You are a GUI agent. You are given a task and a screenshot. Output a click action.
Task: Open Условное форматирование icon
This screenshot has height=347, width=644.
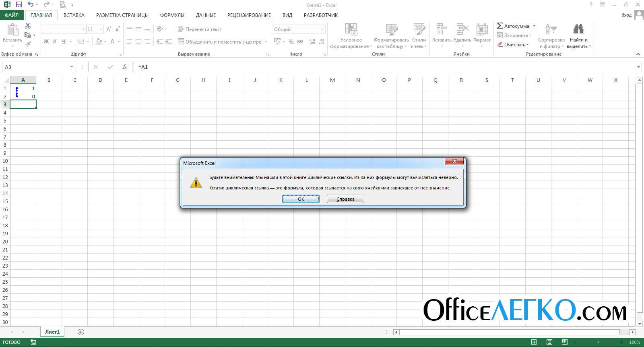coord(351,29)
